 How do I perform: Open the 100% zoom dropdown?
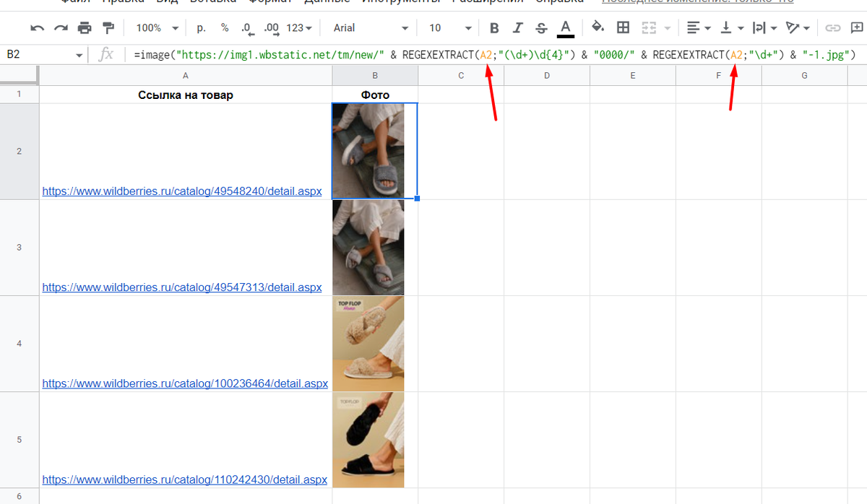157,28
